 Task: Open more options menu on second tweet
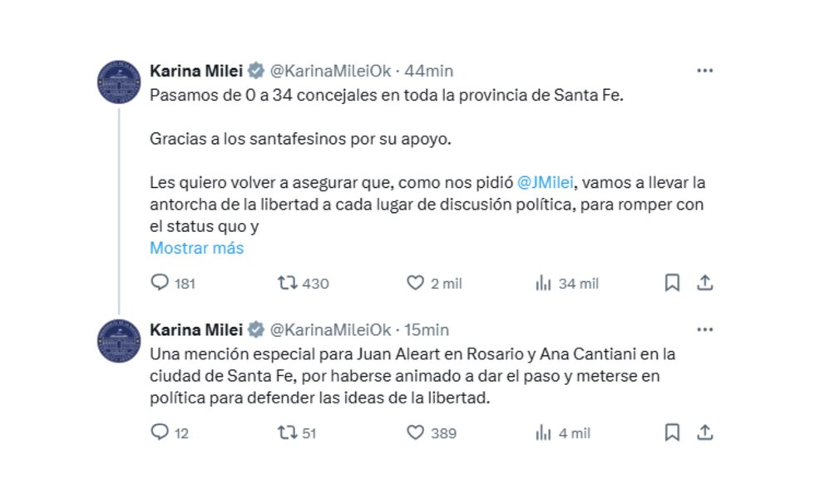(x=704, y=329)
